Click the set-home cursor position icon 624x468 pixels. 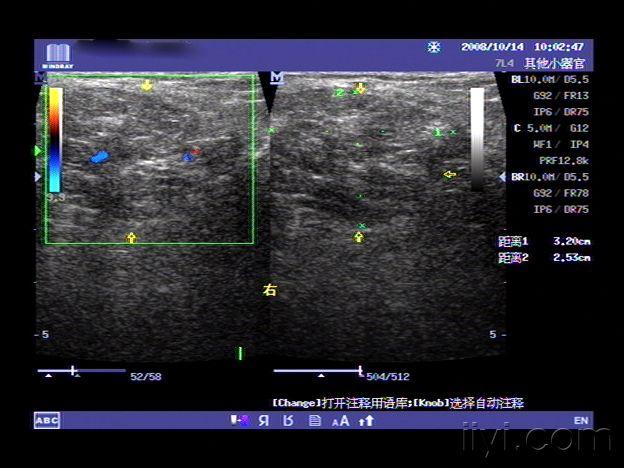(240, 420)
